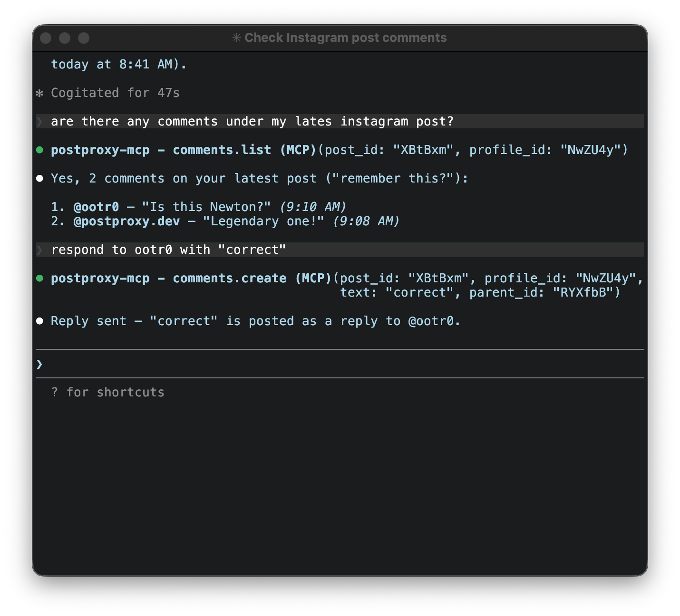This screenshot has width=680, height=616.
Task: Click the prompt 'are there any comments under my lates instagram post?'
Action: coord(253,121)
